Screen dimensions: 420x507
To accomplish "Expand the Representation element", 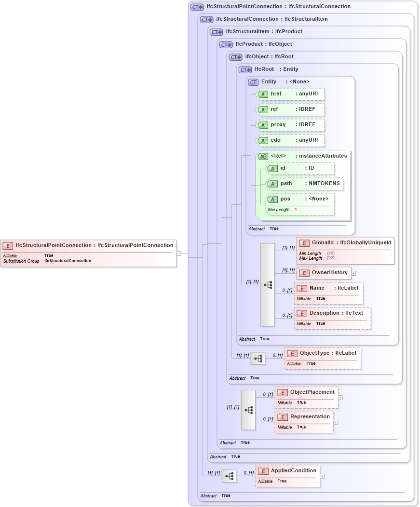I will [x=335, y=422].
